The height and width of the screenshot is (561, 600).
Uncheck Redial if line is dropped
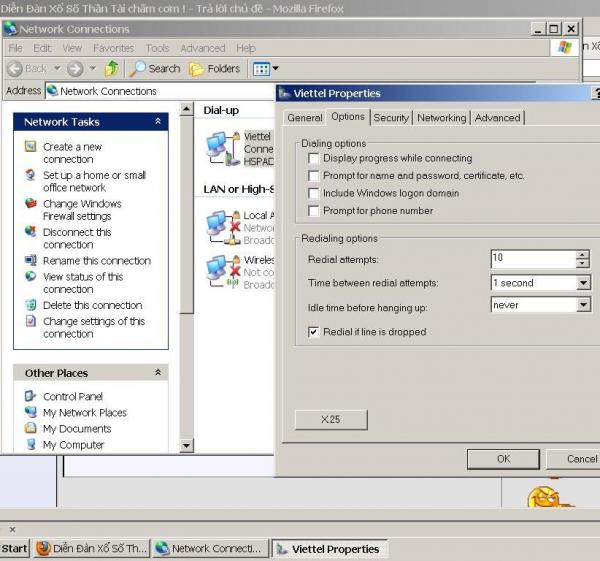(313, 332)
